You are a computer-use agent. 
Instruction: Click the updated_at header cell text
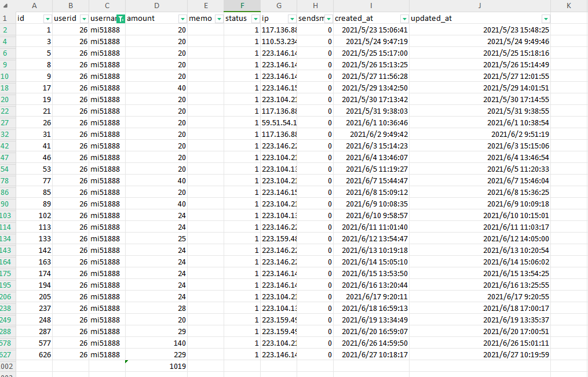(431, 19)
